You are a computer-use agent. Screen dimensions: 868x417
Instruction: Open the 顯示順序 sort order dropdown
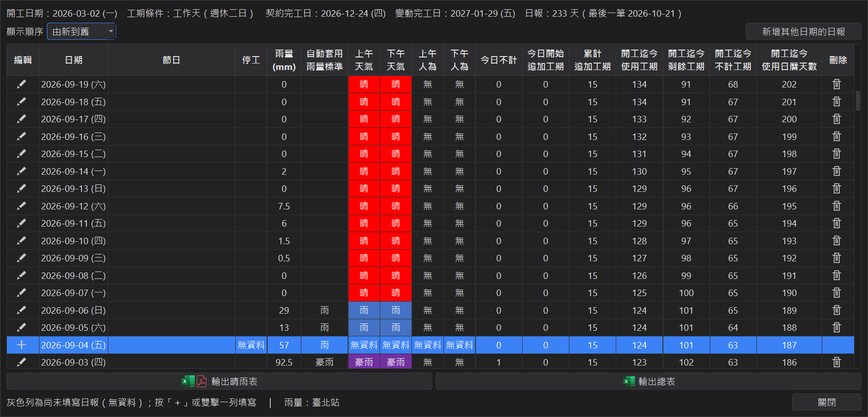81,32
